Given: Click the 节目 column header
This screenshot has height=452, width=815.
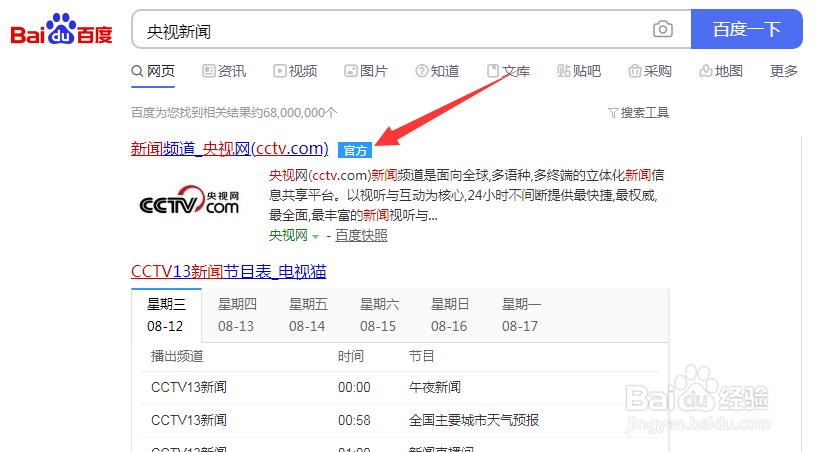Looking at the screenshot, I should point(422,356).
